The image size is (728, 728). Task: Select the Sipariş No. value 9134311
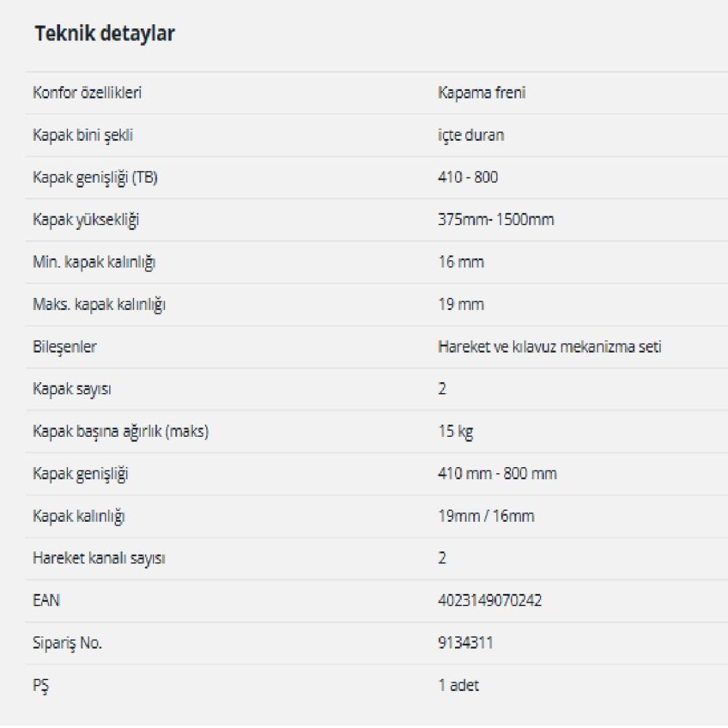coord(465,643)
